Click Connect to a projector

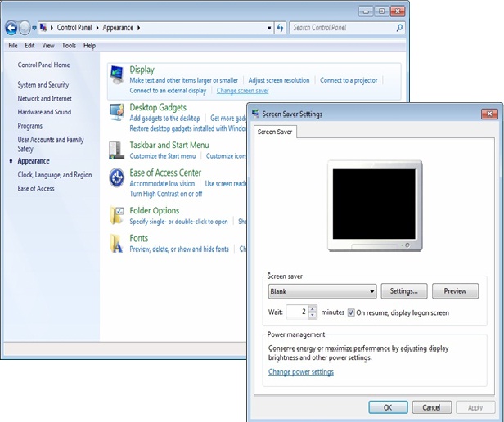(x=349, y=80)
